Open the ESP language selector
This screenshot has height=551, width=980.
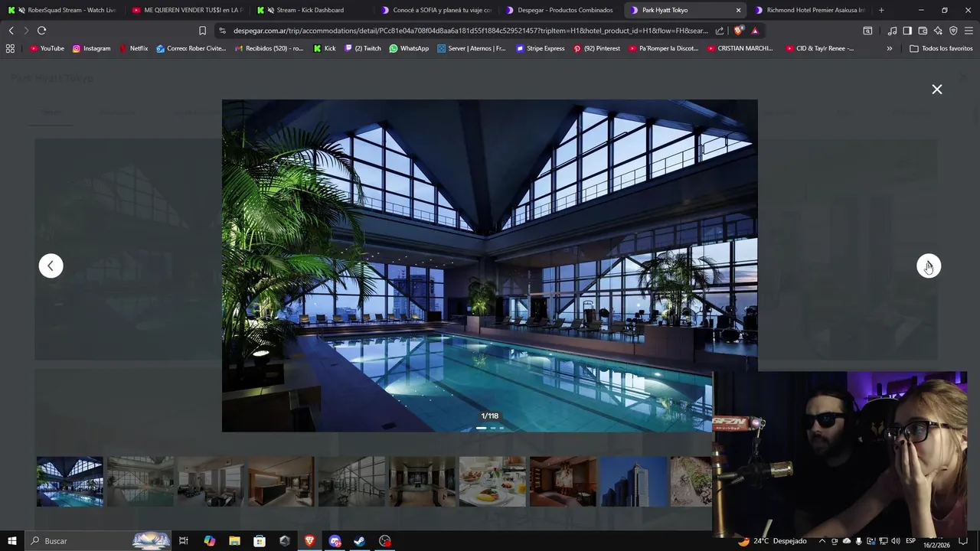(x=911, y=541)
